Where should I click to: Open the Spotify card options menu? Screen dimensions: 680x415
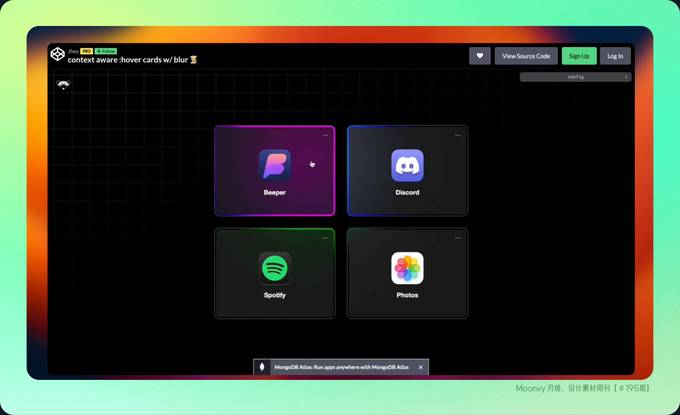[x=325, y=238]
